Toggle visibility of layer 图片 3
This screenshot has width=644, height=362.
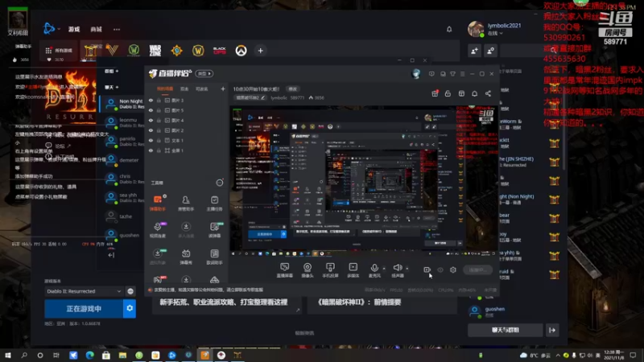tap(151, 100)
